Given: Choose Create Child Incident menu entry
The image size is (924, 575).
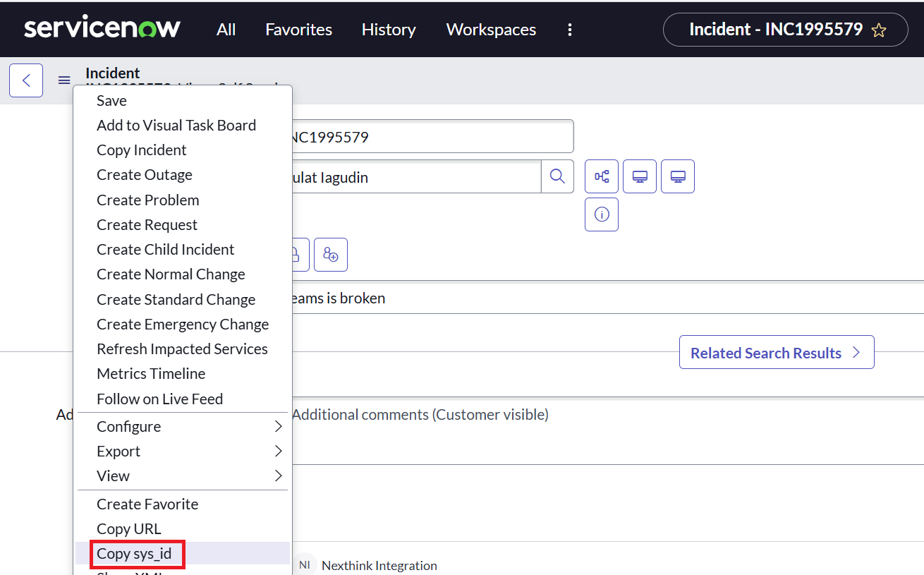Looking at the screenshot, I should coord(165,249).
